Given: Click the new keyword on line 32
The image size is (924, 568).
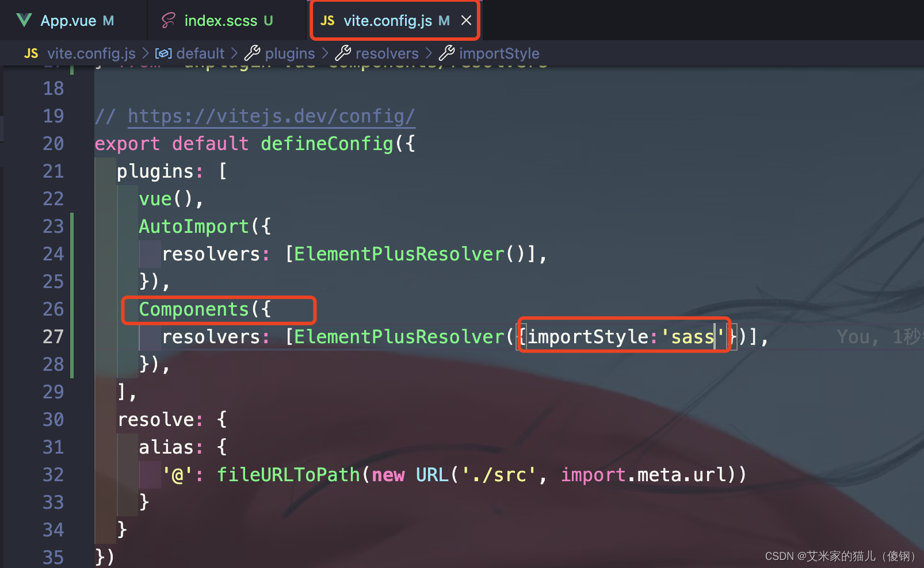Looking at the screenshot, I should [388, 475].
